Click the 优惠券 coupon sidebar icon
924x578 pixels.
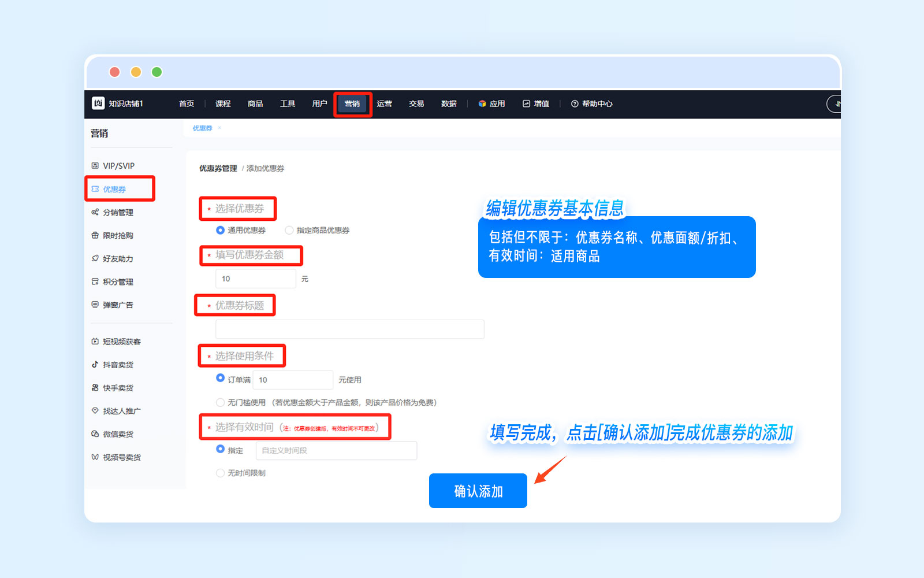point(95,189)
